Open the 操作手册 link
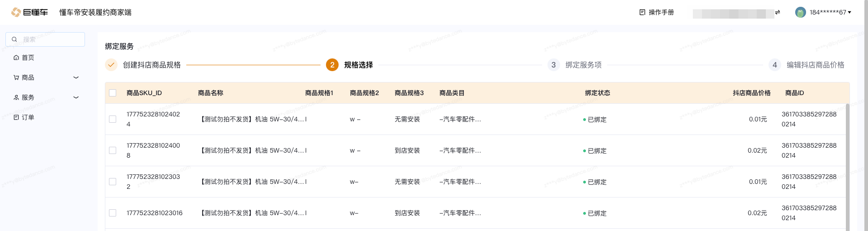Screen dimensions: 868x231 pos(661,12)
